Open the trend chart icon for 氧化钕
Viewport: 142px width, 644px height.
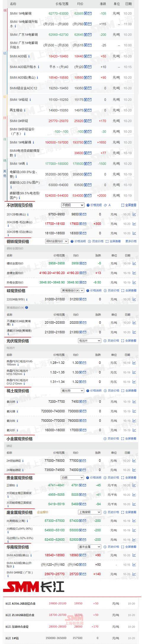click(x=134, y=420)
